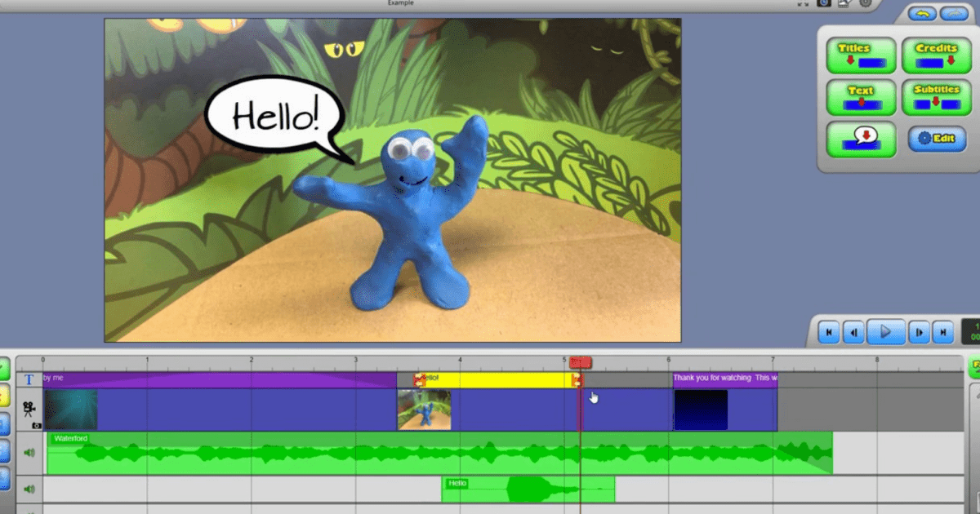The height and width of the screenshot is (514, 980).
Task: Select the Titles tool
Action: (860, 55)
